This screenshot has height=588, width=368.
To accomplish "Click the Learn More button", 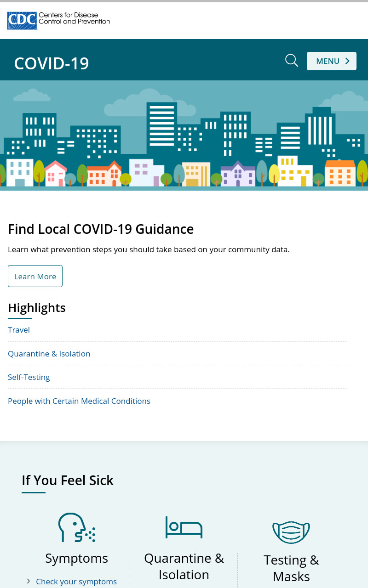I will (x=35, y=276).
